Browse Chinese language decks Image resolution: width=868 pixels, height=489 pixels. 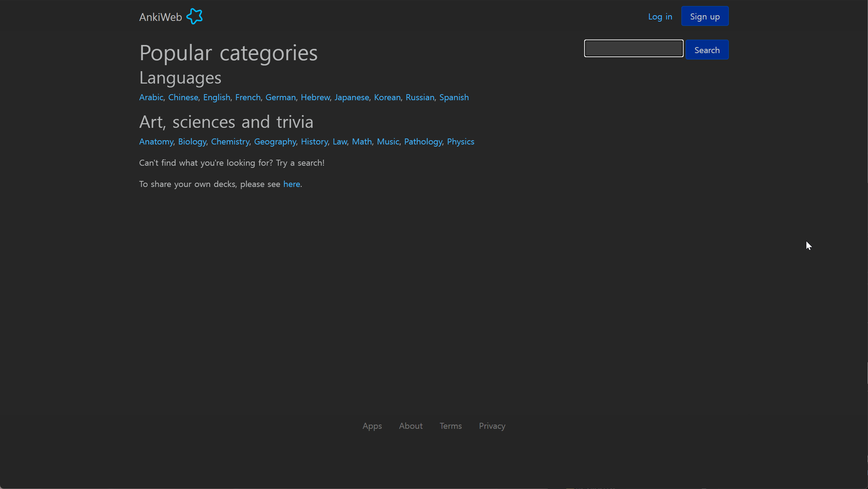click(x=183, y=97)
